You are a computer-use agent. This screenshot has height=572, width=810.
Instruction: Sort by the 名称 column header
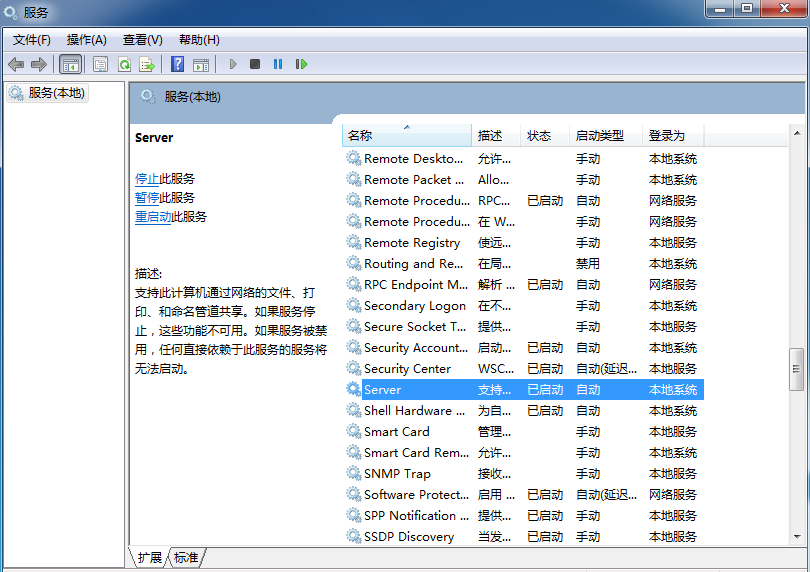[x=407, y=135]
